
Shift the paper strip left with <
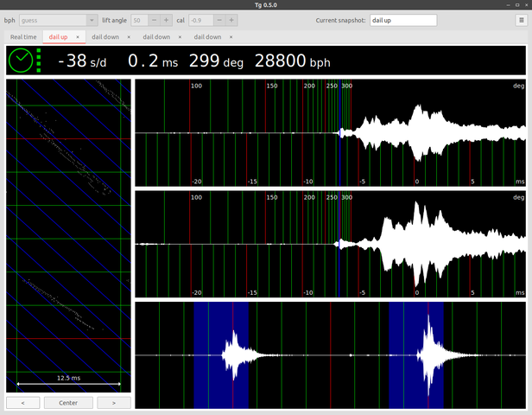[22, 403]
